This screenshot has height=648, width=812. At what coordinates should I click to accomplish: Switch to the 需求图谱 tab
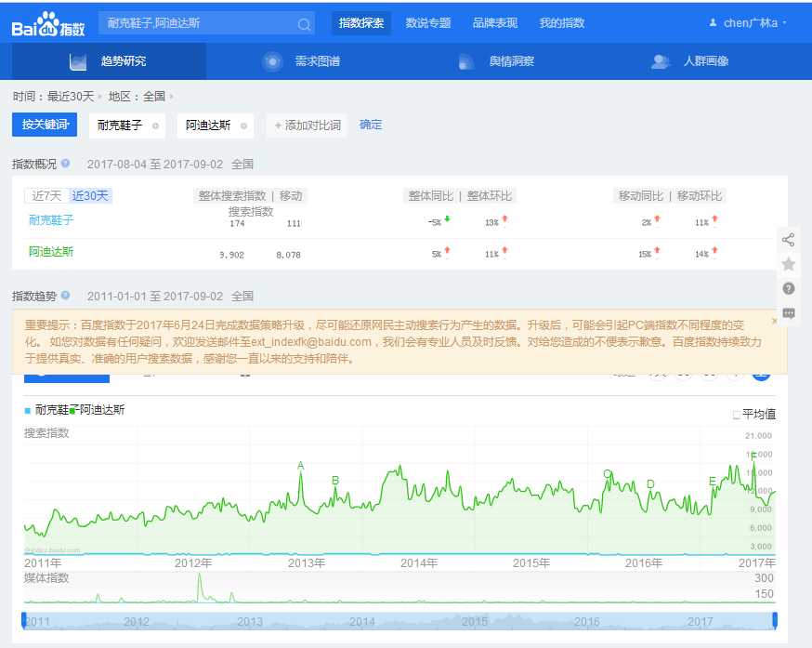(302, 61)
